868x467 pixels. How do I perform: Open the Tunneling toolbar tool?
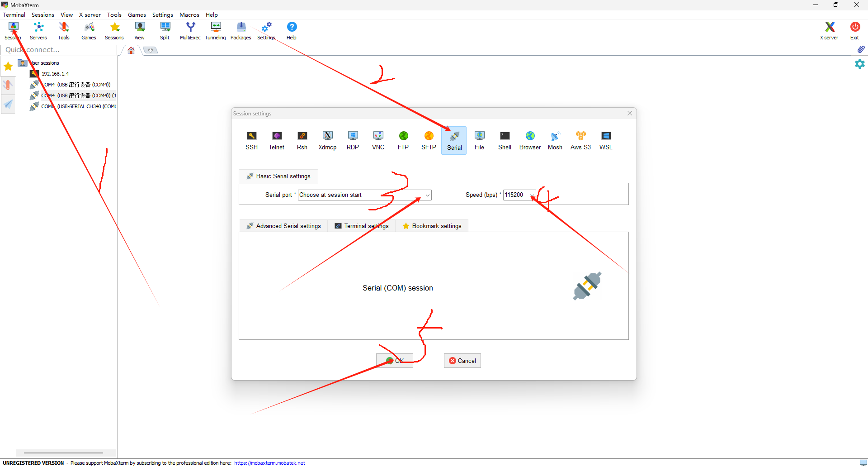click(x=215, y=31)
